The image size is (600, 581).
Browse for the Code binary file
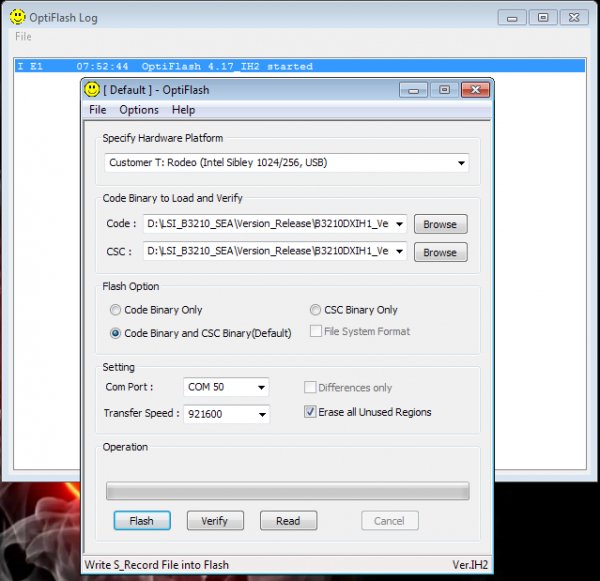[x=440, y=224]
